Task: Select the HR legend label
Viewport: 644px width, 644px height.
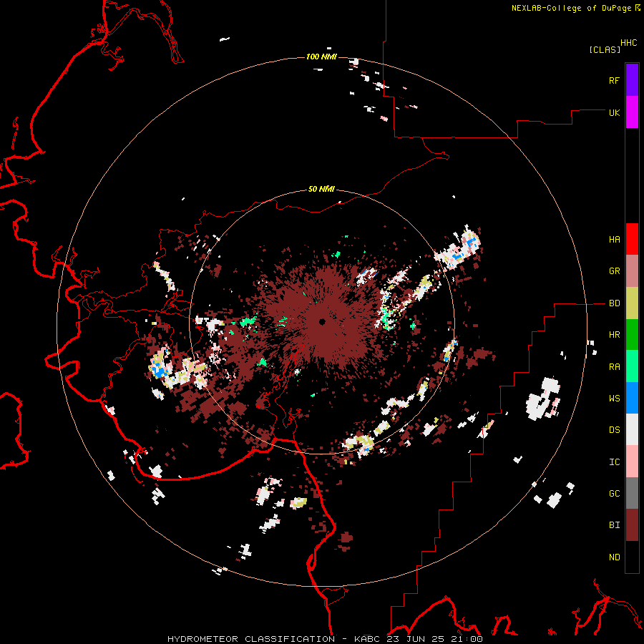Action: [x=614, y=335]
